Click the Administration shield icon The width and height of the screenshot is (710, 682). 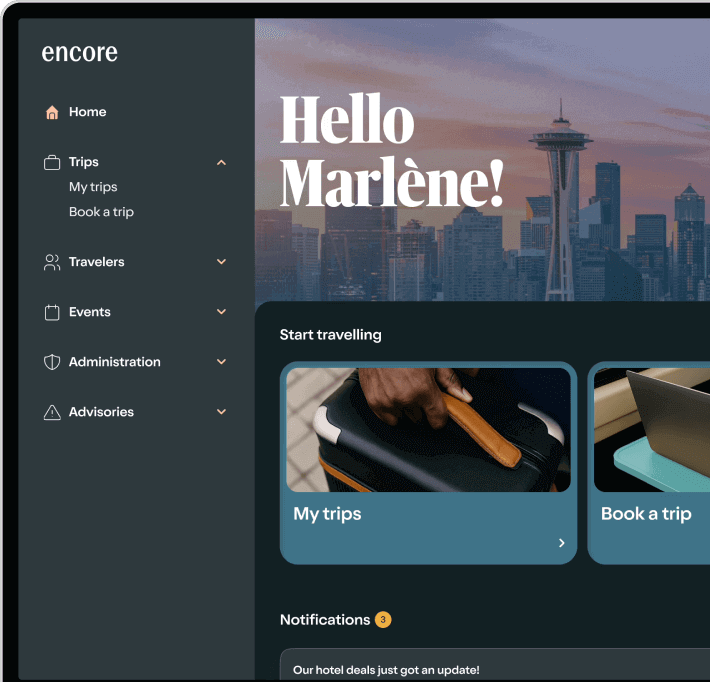(52, 362)
